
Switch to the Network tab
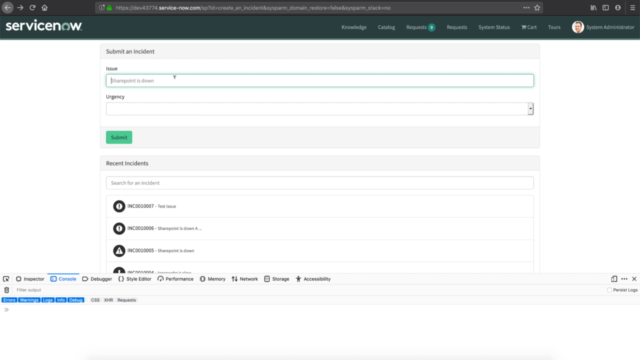pyautogui.click(x=245, y=279)
